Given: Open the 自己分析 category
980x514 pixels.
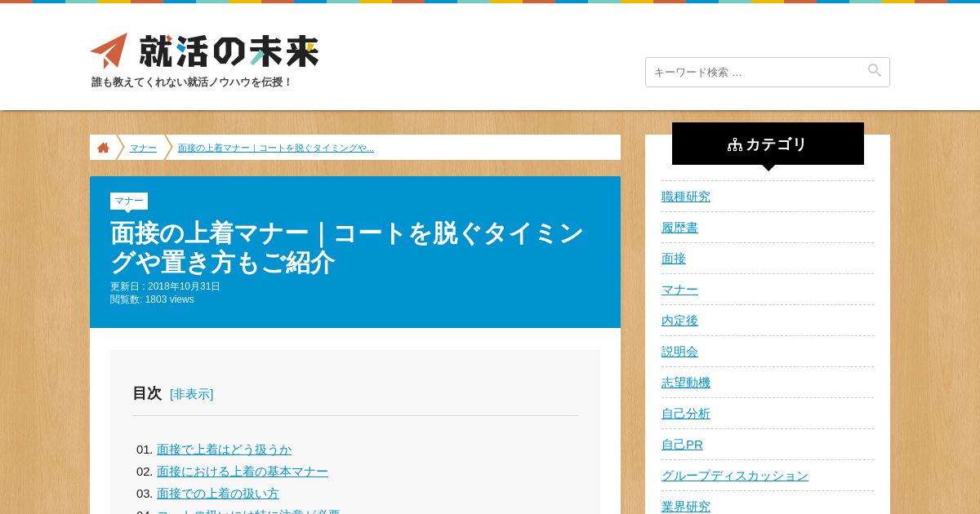Looking at the screenshot, I should coord(686,414).
